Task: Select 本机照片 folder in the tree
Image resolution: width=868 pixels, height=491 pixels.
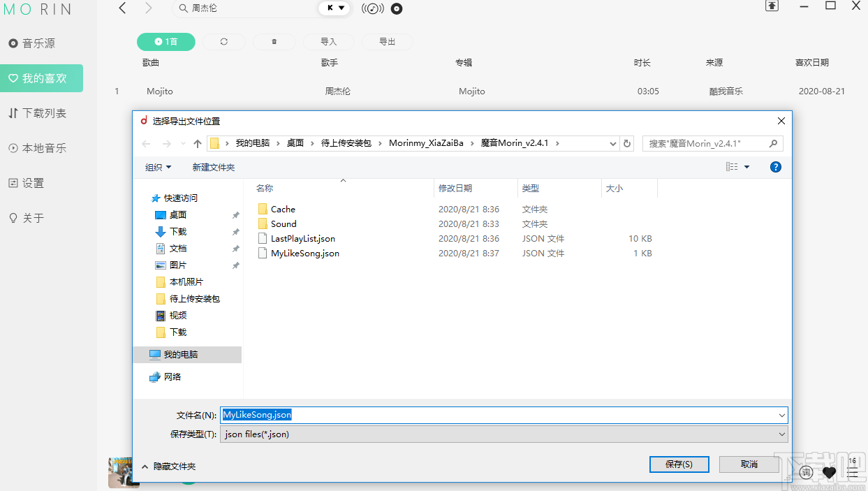Action: pyautogui.click(x=186, y=282)
